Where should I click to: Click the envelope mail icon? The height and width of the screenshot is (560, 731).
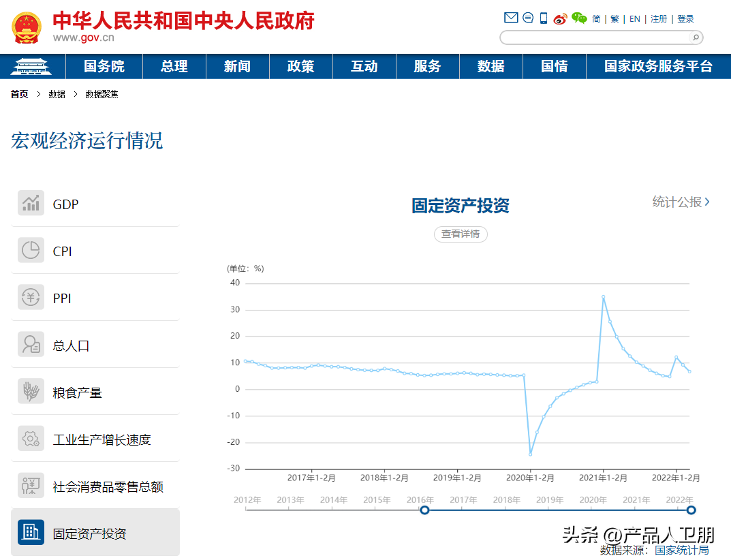tap(511, 18)
